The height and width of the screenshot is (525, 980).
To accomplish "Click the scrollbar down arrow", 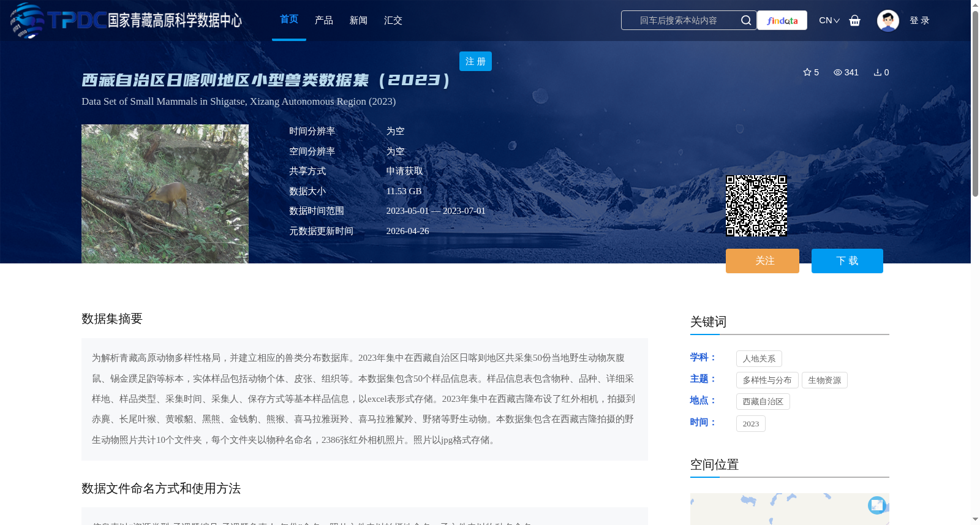I will click(x=975, y=519).
